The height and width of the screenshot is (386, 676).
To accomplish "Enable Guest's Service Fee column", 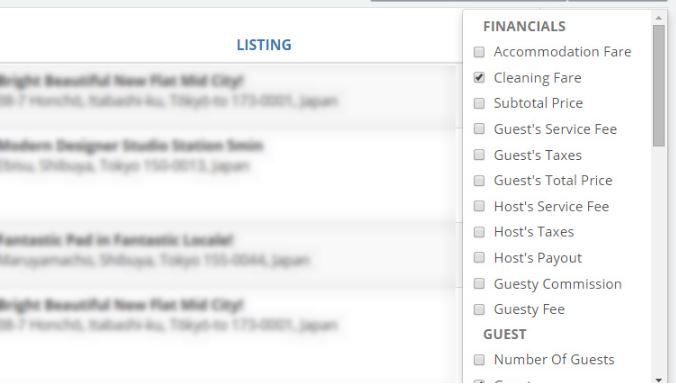I will pos(479,129).
